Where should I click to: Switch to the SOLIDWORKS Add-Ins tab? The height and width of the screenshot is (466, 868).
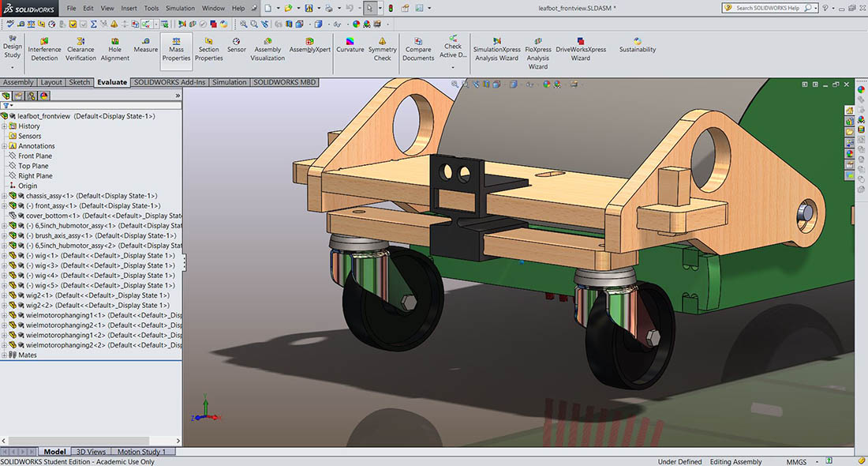click(x=170, y=82)
